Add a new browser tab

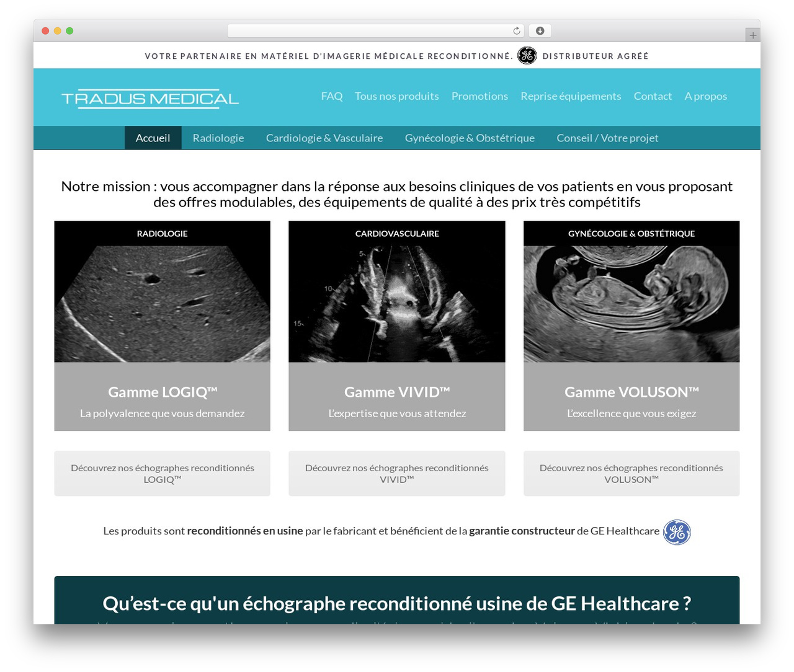point(752,35)
